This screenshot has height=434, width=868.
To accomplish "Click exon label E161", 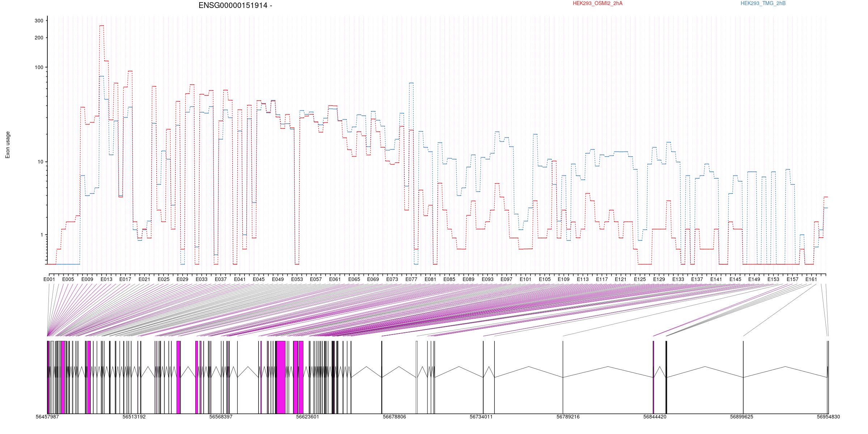I will (811, 279).
